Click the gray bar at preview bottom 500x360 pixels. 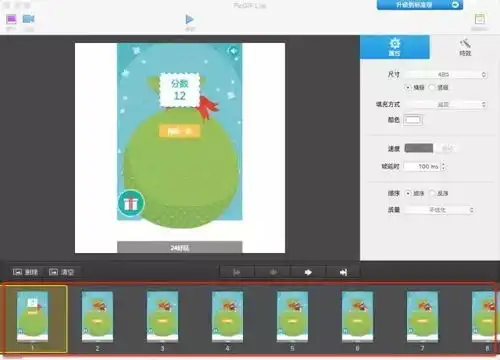(180, 247)
